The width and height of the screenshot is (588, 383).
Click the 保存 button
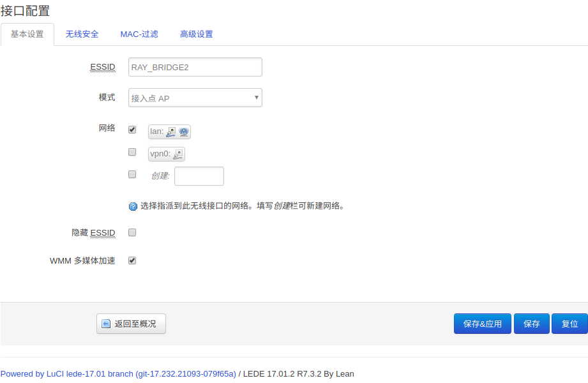[x=531, y=324]
